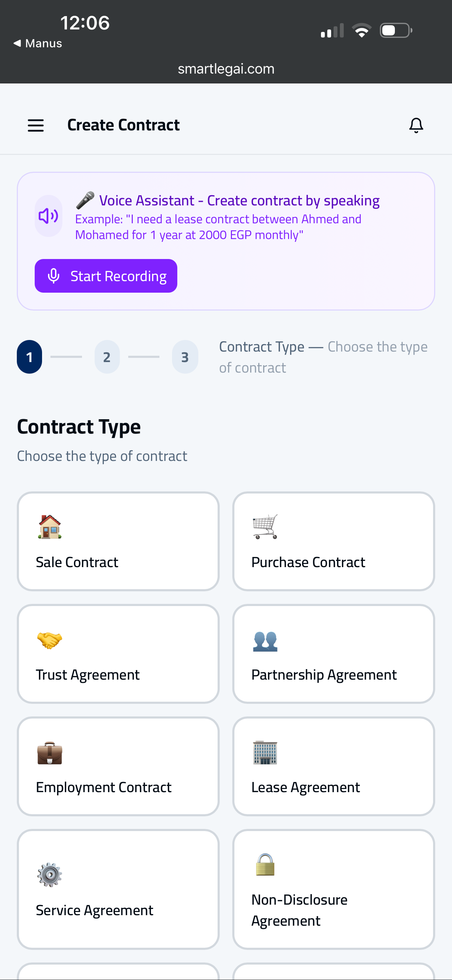Select the Sale Contract type
Image resolution: width=452 pixels, height=980 pixels.
(x=118, y=542)
